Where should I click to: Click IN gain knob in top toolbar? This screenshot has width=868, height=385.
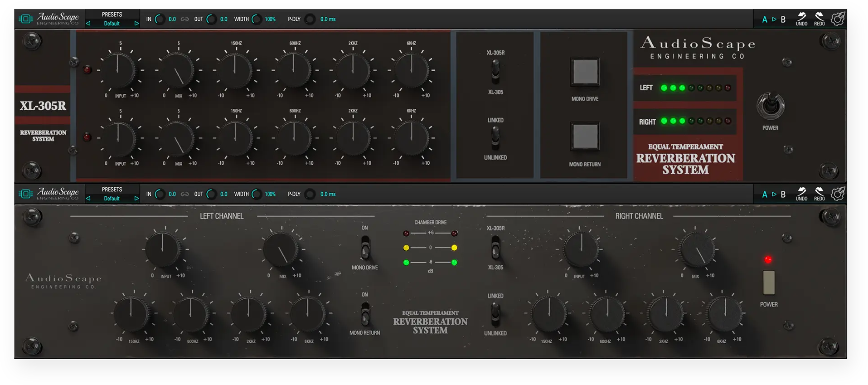pyautogui.click(x=160, y=19)
